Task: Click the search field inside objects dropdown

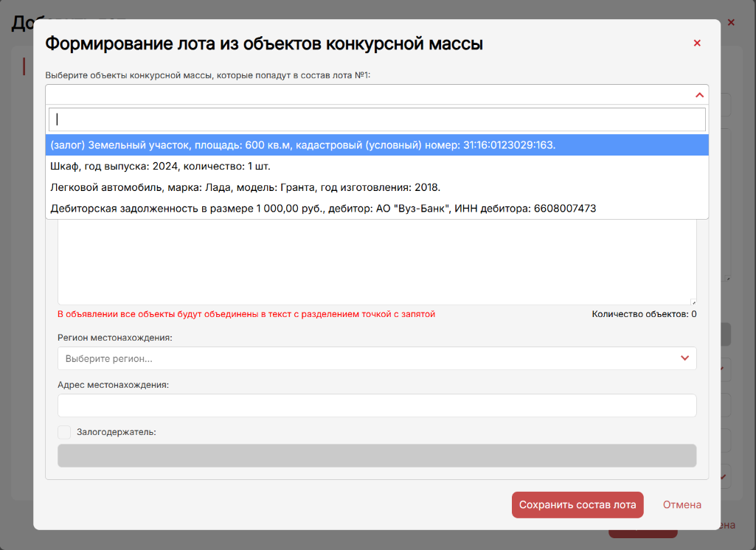Action: point(377,119)
